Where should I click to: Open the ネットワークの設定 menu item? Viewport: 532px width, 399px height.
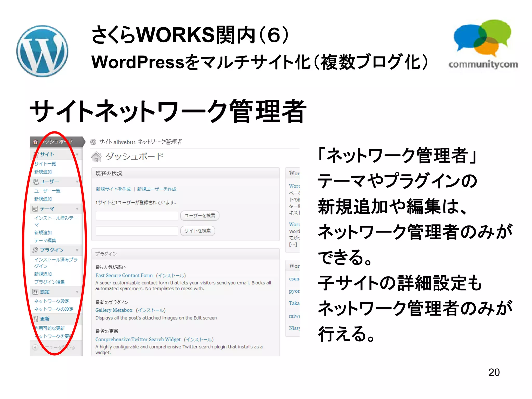(x=54, y=309)
